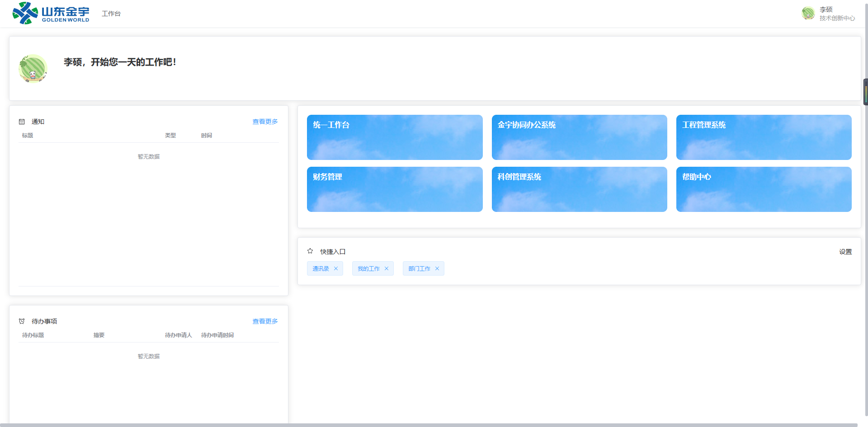Click 技术创新中心 department label
The height and width of the screenshot is (427, 868).
point(837,18)
